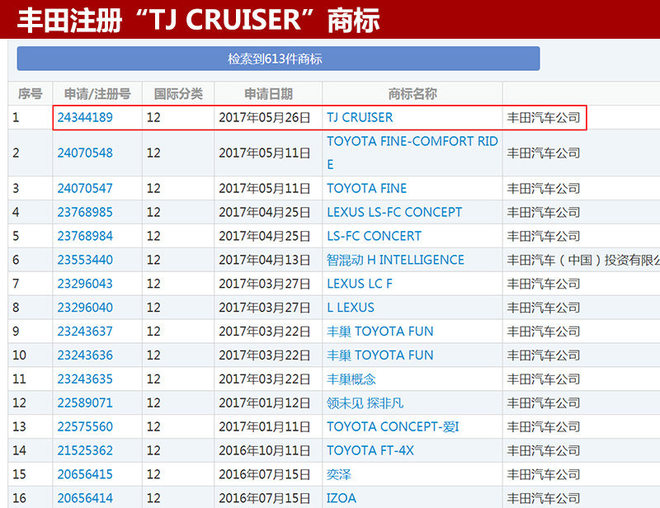Open LEXUS LS-FC CONCEPT trademark link

click(394, 212)
